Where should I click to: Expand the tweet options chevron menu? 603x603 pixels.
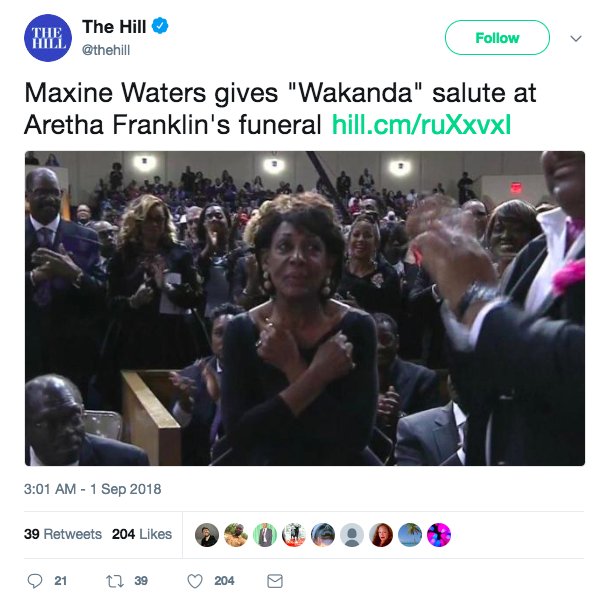pyautogui.click(x=576, y=38)
